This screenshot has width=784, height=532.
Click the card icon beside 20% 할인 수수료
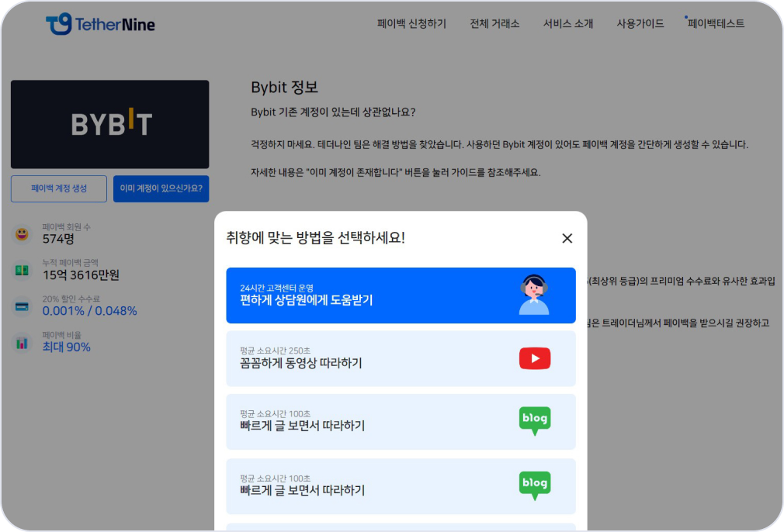(x=22, y=306)
